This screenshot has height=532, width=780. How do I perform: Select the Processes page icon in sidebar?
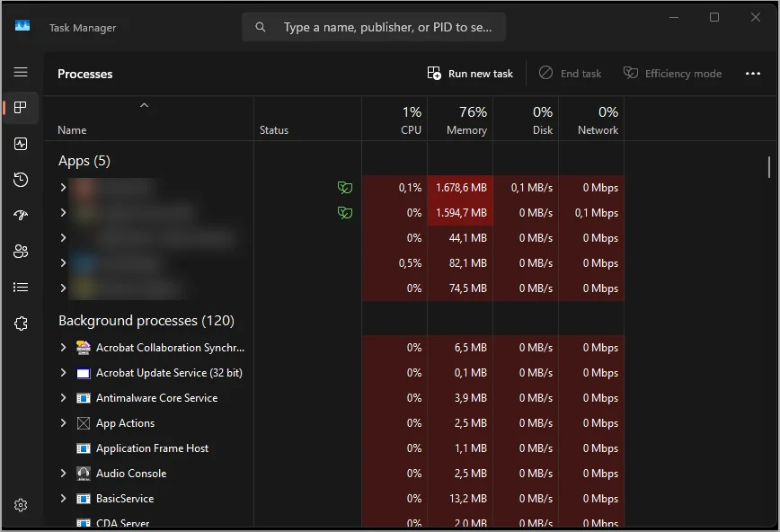click(21, 108)
